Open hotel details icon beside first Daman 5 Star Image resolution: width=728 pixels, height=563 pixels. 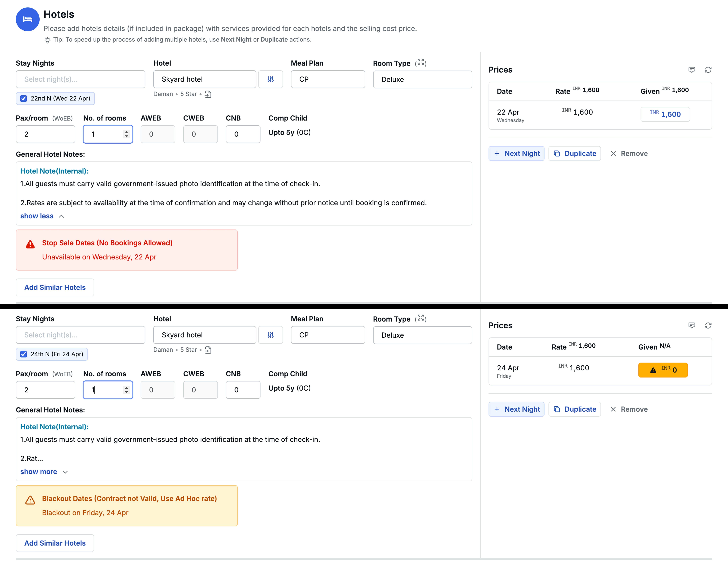pyautogui.click(x=208, y=94)
